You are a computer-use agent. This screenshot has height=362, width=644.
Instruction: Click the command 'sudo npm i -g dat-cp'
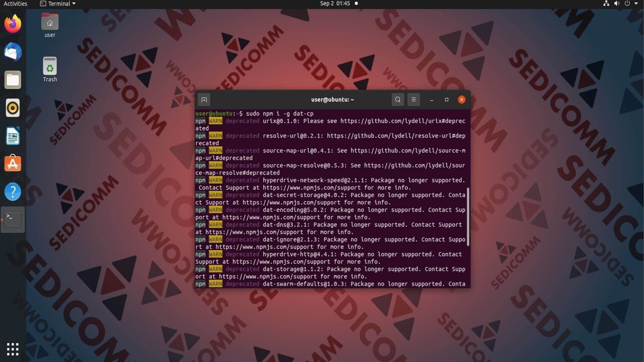point(280,114)
